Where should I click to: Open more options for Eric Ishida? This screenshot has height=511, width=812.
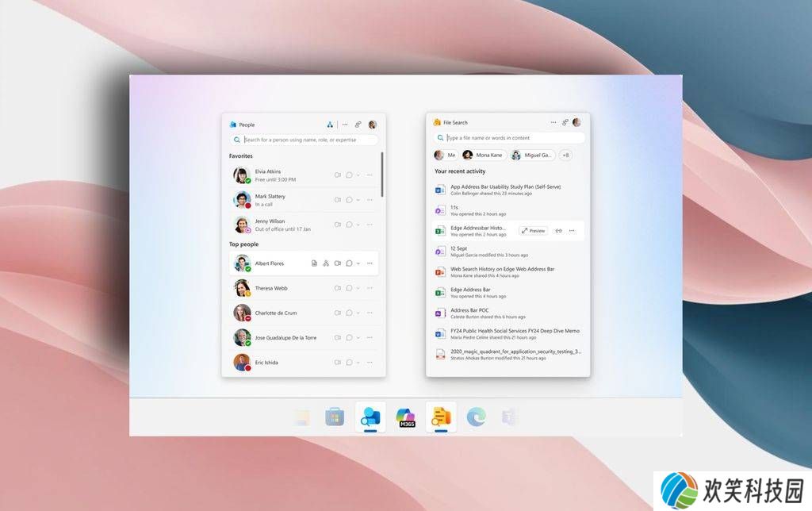[370, 363]
